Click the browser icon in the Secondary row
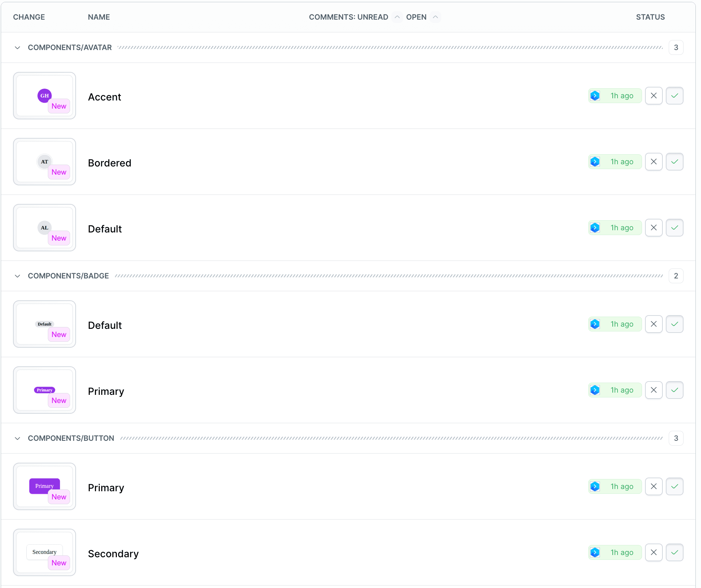The image size is (701, 588). coord(595,552)
